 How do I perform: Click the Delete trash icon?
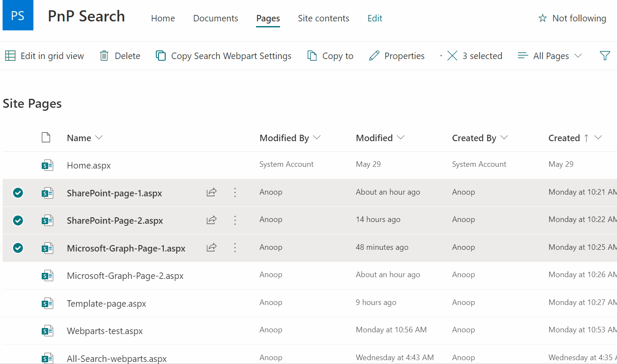[x=104, y=56]
